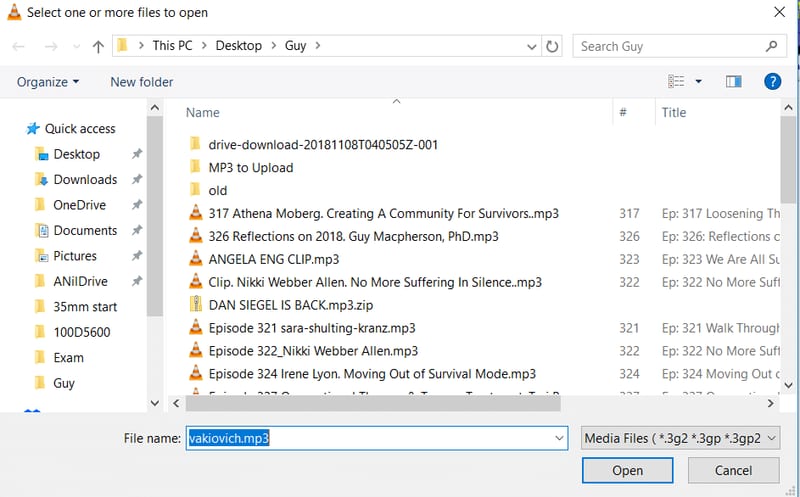Click folder icon of drive-download-20181108T040505Z-001
Viewport: 800px width, 497px height.
pyautogui.click(x=195, y=144)
